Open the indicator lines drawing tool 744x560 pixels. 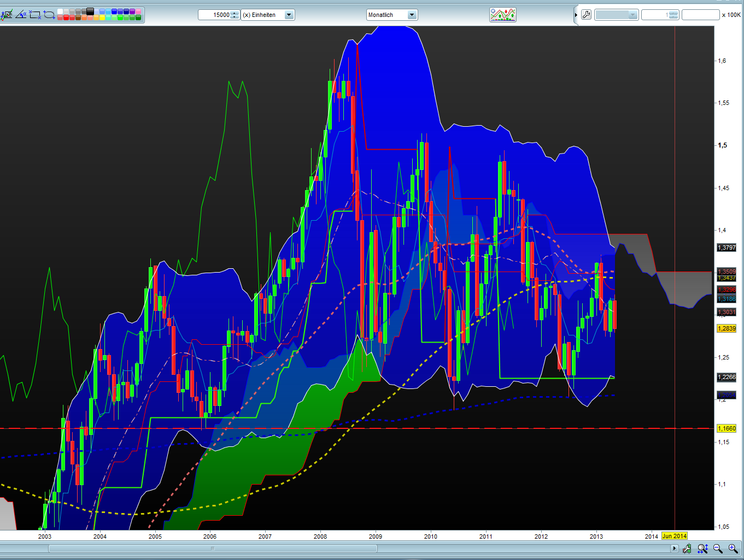(7, 15)
